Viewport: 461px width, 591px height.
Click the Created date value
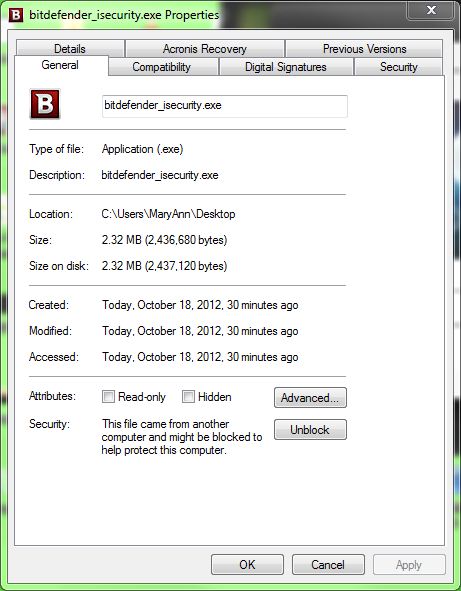click(200, 305)
